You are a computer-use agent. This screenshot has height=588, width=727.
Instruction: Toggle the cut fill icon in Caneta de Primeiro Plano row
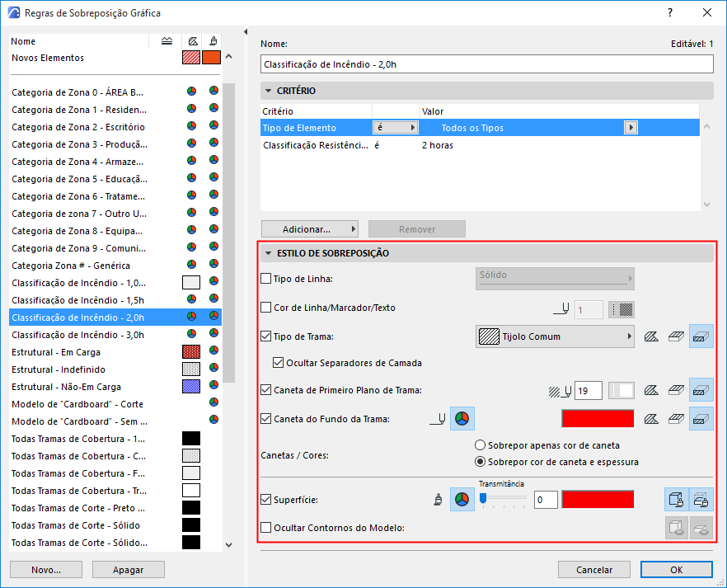[x=701, y=390]
